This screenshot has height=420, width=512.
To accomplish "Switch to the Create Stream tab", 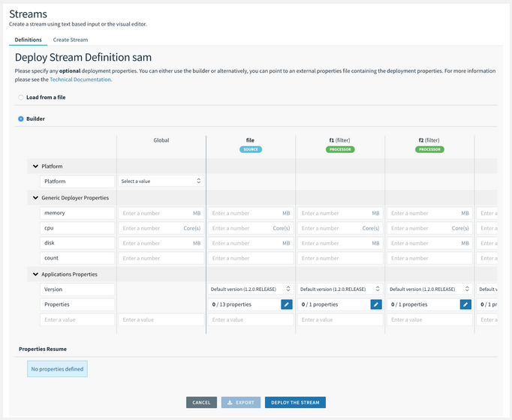I will click(x=71, y=40).
